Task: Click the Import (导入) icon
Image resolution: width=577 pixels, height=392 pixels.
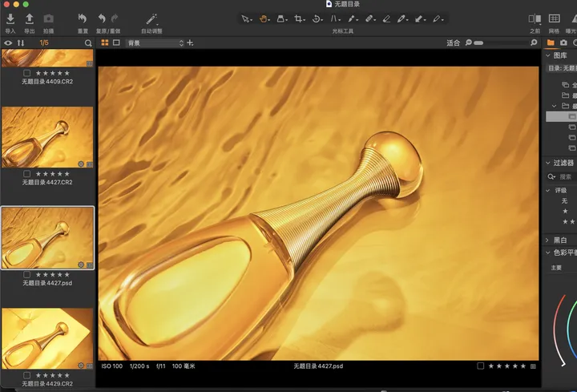Action: 10,18
